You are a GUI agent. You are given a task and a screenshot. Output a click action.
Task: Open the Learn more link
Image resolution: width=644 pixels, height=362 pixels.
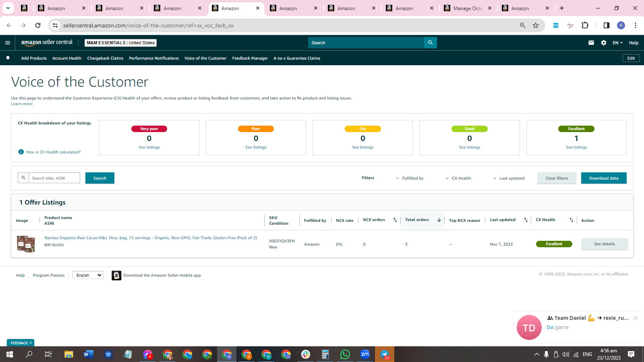coord(22,104)
